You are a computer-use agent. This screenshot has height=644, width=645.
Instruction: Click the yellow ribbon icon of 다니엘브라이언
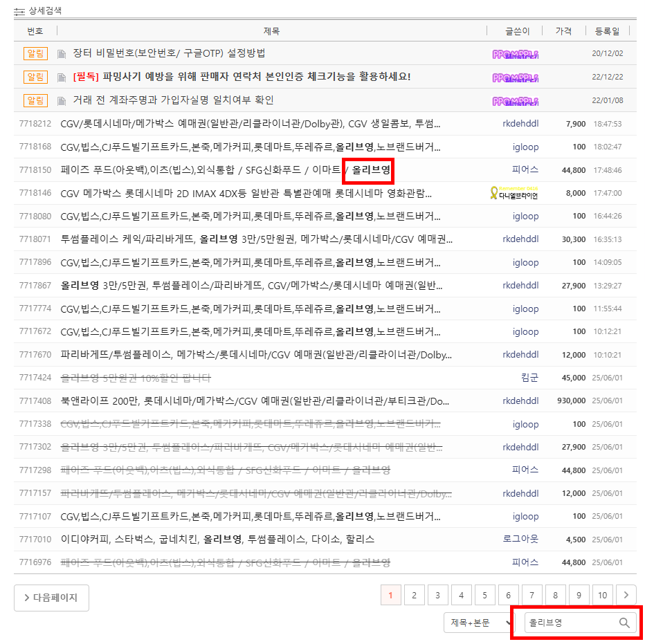[493, 193]
